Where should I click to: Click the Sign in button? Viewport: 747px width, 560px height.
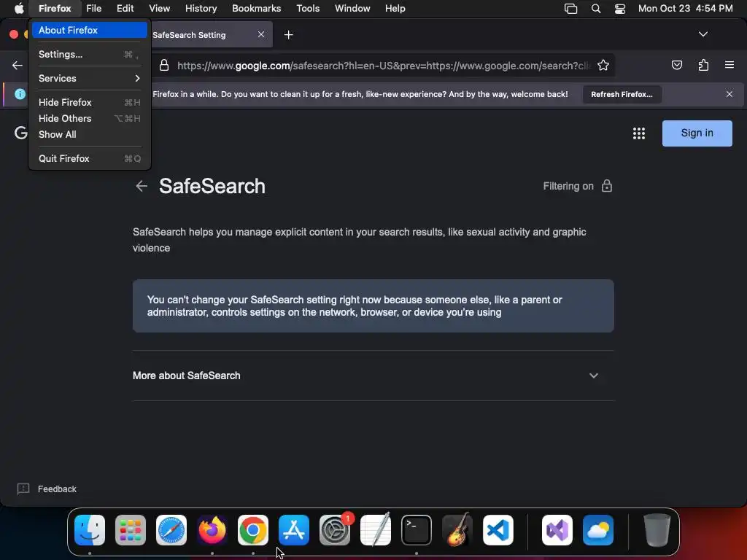pyautogui.click(x=697, y=133)
